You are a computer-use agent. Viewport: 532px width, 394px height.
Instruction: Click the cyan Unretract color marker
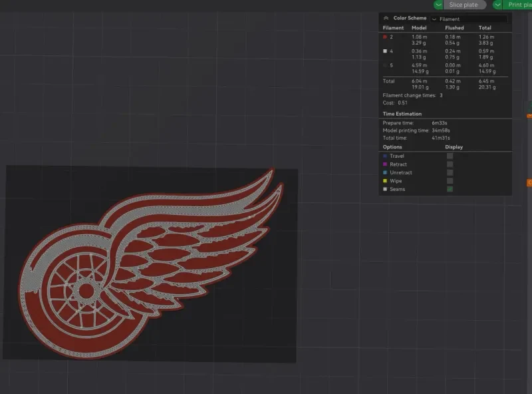click(385, 172)
